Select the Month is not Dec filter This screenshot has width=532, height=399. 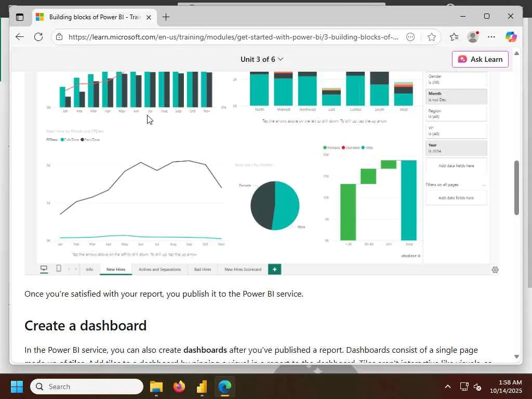[x=456, y=96]
